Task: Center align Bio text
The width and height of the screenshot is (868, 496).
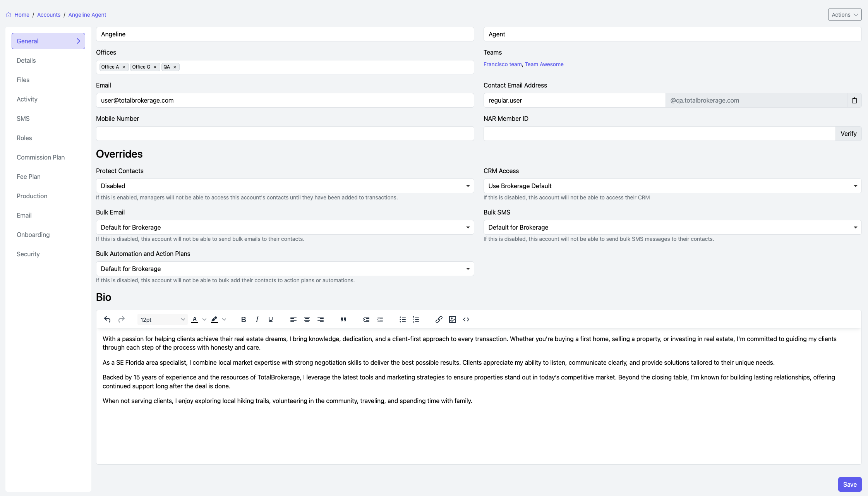Action: pos(307,319)
